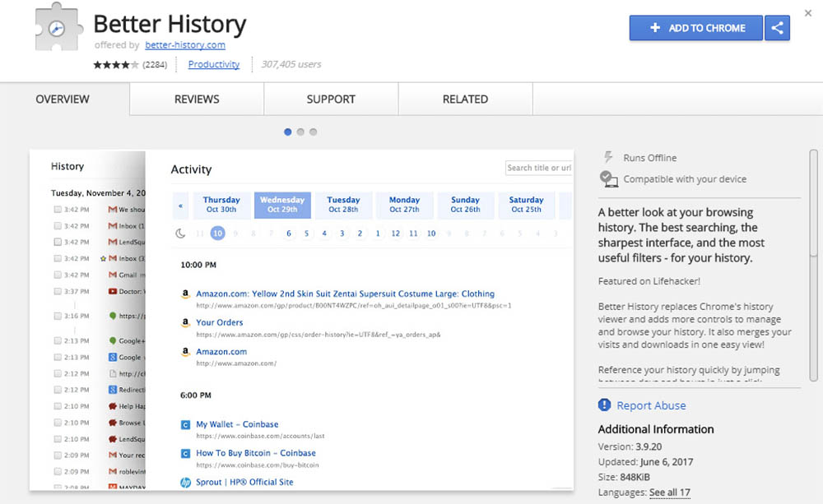Select the third carousel dot
Image resolution: width=823 pixels, height=504 pixels.
(314, 132)
